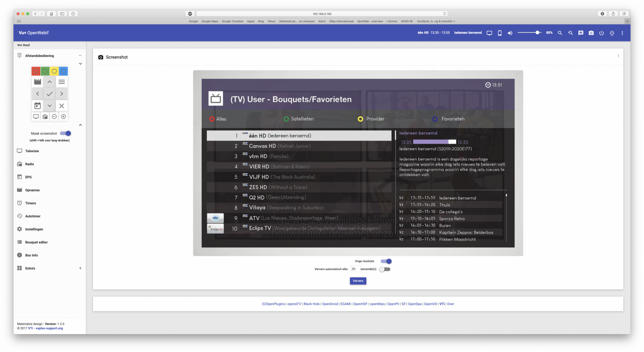644x352 pixels.
Task: Click the mobile phone stream icon
Action: tap(499, 33)
